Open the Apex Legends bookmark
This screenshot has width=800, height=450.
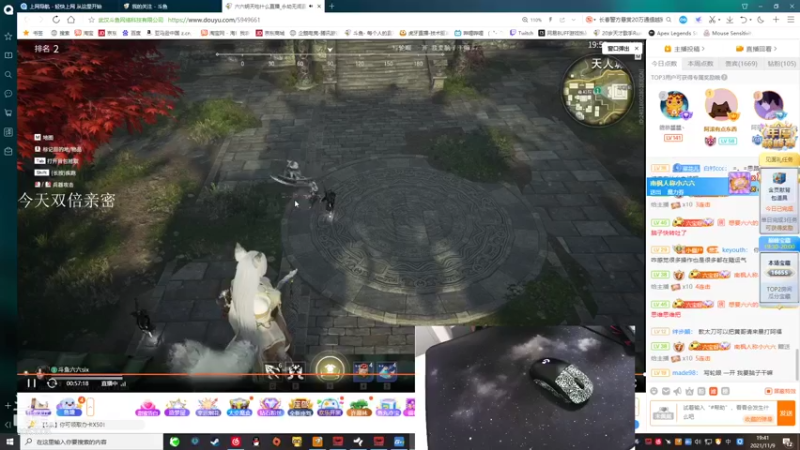[x=672, y=33]
